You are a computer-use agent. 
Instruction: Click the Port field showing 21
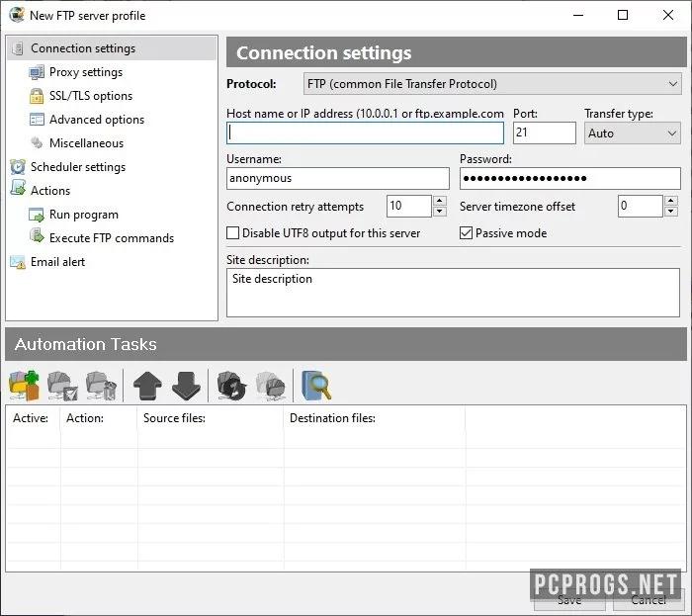544,132
